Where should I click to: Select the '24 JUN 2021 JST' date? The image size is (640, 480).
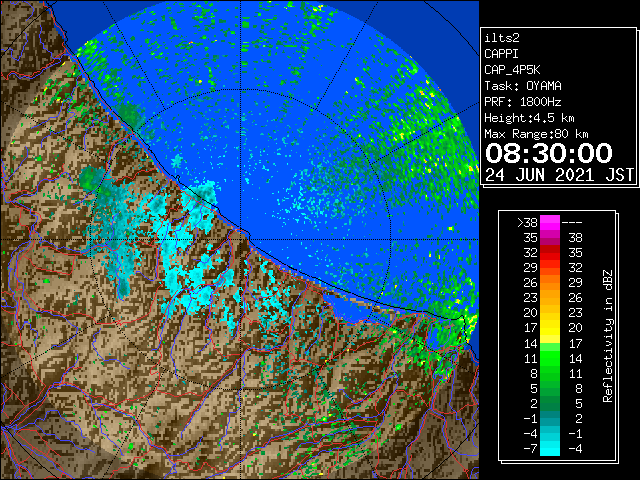click(x=560, y=175)
